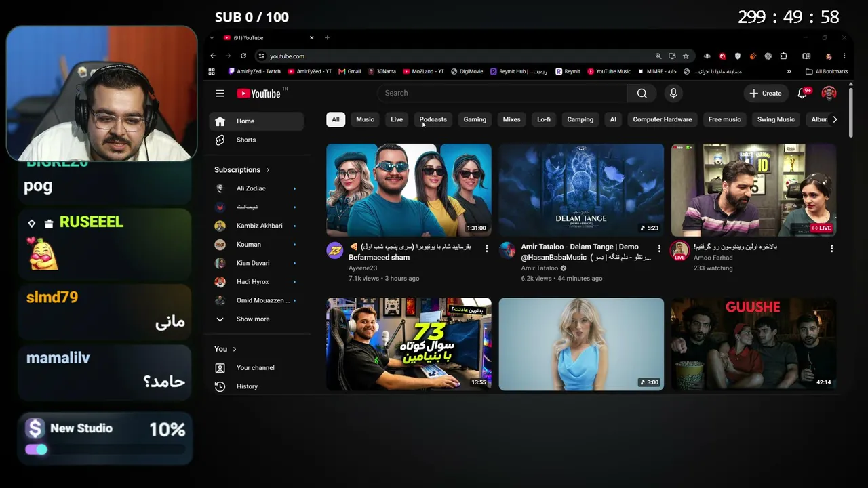Go to Your channel

point(257,368)
